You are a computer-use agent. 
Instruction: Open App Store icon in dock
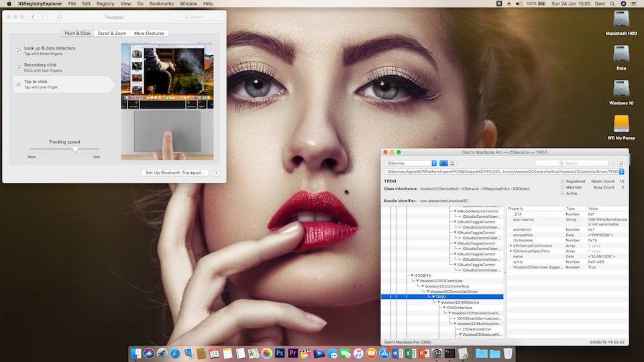click(x=384, y=353)
